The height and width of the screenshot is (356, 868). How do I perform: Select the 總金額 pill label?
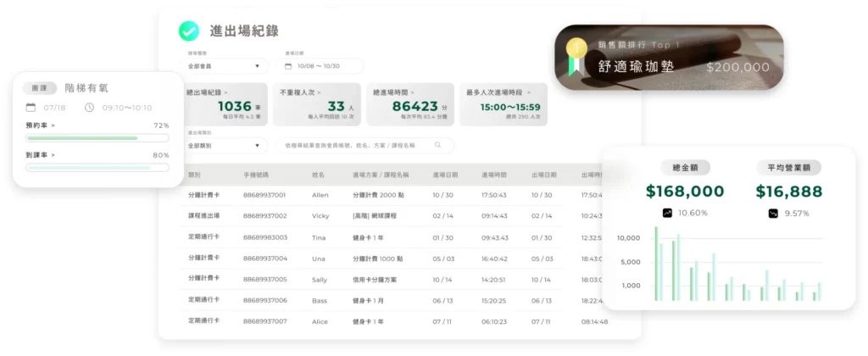click(685, 168)
